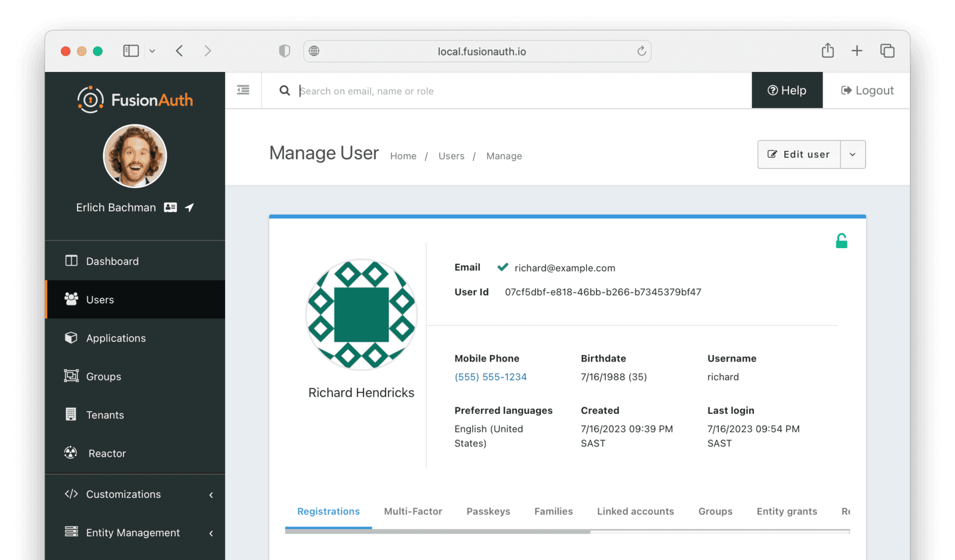Click the (555) 555-1234 phone link
This screenshot has width=955, height=560.
click(491, 377)
